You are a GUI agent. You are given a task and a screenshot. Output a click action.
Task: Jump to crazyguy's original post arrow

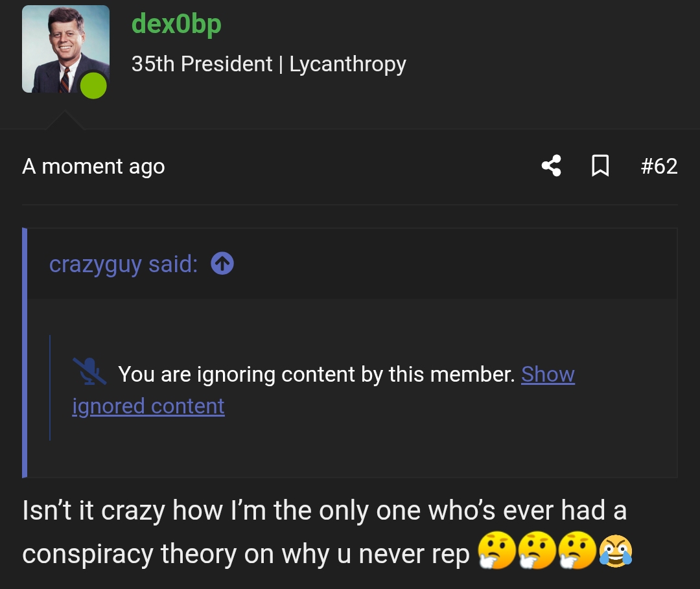pos(222,263)
